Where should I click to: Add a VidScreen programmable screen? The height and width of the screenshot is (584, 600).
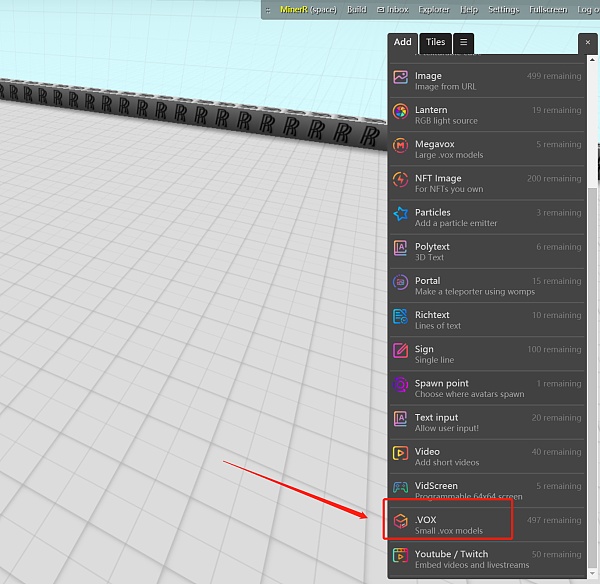pyautogui.click(x=487, y=490)
